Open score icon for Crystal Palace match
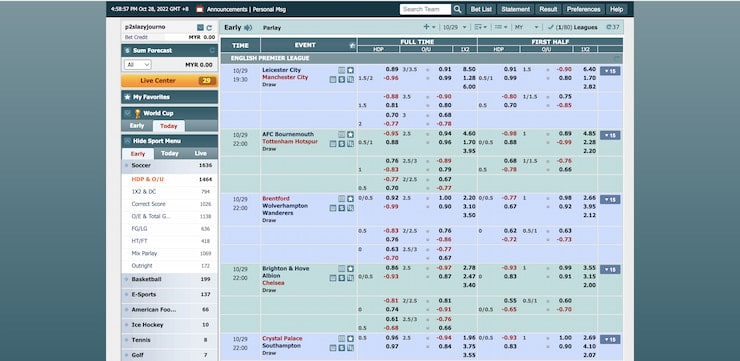Image resolution: width=740 pixels, height=361 pixels. click(x=342, y=348)
